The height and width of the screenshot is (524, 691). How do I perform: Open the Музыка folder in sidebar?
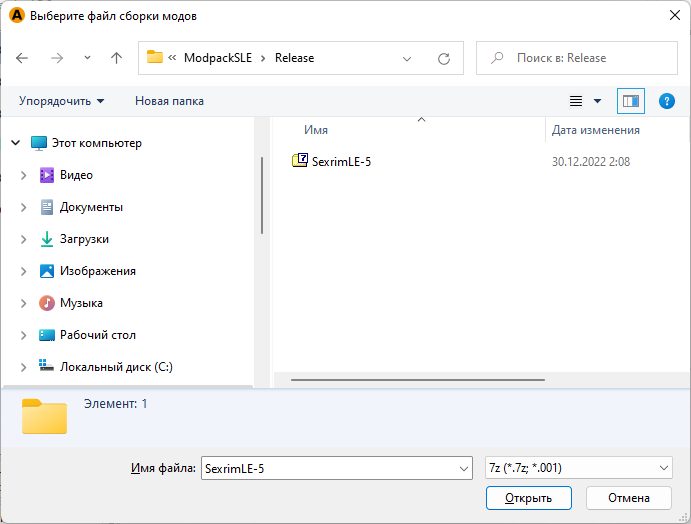[x=81, y=303]
